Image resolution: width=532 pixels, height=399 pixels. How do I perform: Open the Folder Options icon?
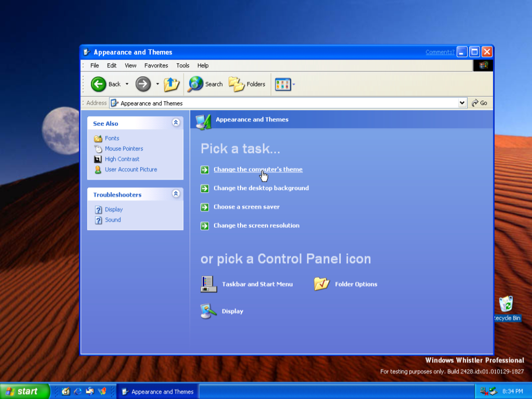[322, 284]
